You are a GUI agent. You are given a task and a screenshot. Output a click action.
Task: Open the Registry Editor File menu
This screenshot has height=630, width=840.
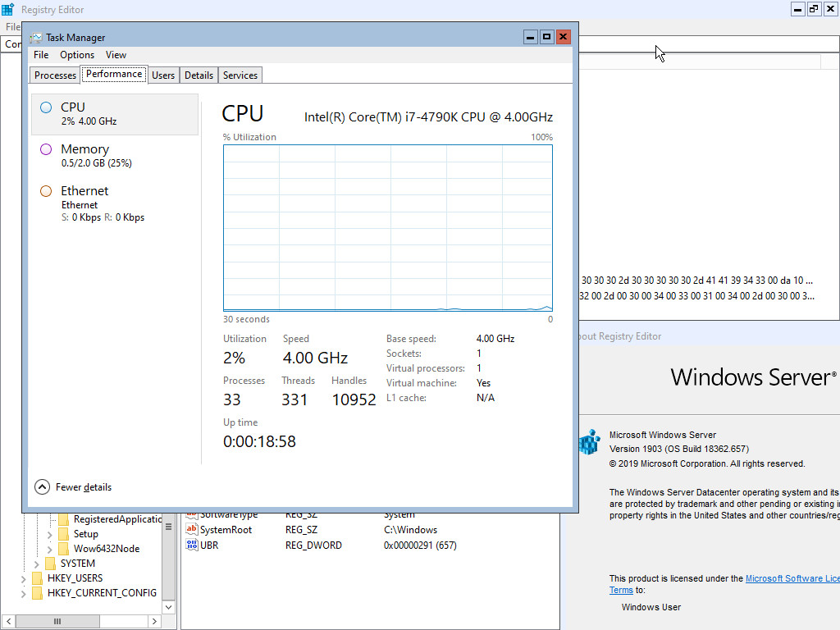click(x=12, y=27)
